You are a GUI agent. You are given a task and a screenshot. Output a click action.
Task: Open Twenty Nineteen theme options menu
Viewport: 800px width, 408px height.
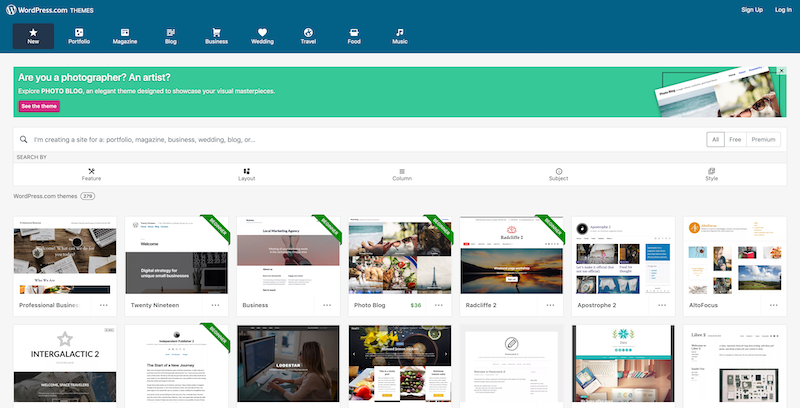(x=215, y=305)
